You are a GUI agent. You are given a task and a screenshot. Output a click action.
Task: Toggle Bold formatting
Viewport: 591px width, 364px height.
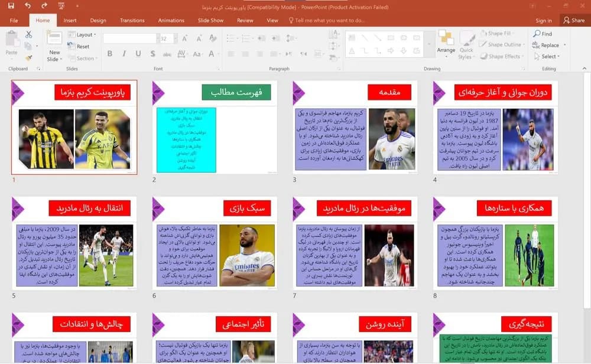[x=110, y=54]
